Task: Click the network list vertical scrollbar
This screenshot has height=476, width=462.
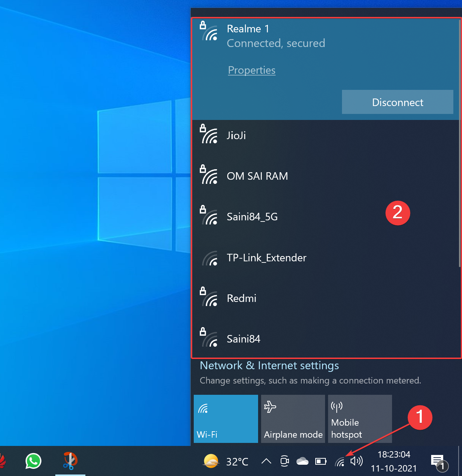Action: [x=459, y=143]
